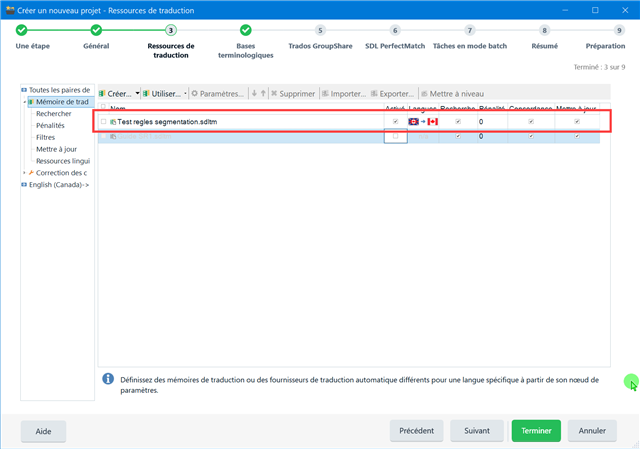Image resolution: width=640 pixels, height=449 pixels.
Task: Click the n/a languages cell in second row
Action: pos(423,136)
